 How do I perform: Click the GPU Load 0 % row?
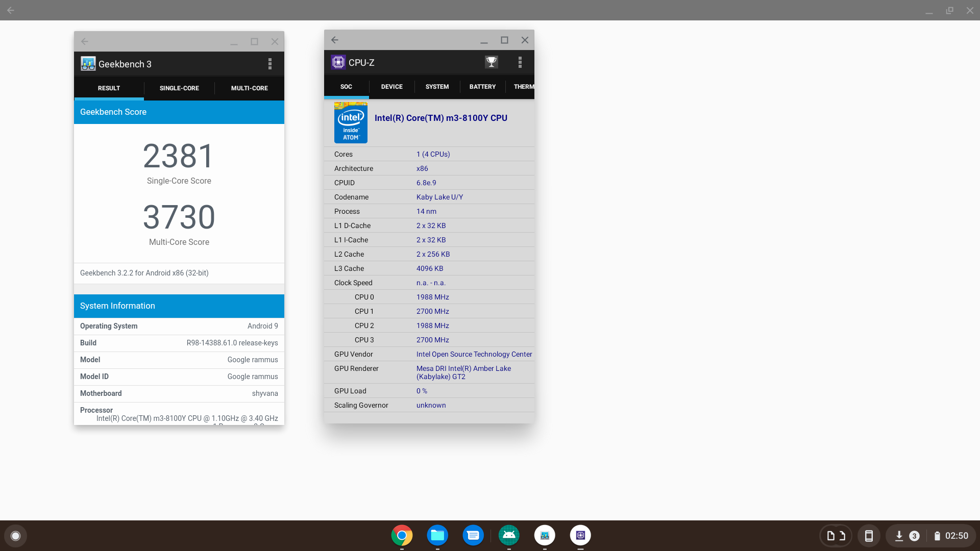coord(429,391)
